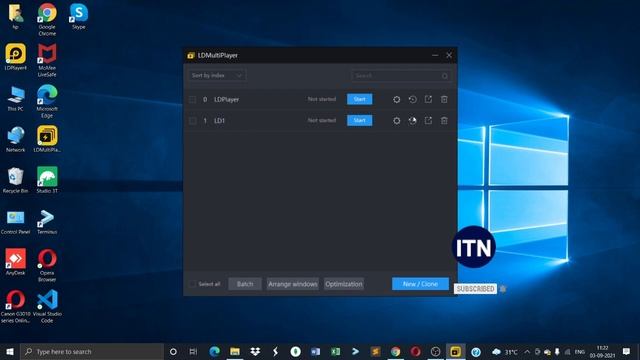Open Word from the taskbar
This screenshot has width=640, height=360.
pyautogui.click(x=316, y=351)
